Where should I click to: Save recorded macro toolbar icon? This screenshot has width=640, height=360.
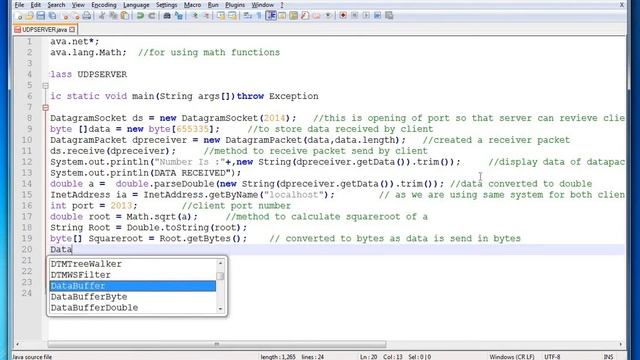[x=389, y=16]
